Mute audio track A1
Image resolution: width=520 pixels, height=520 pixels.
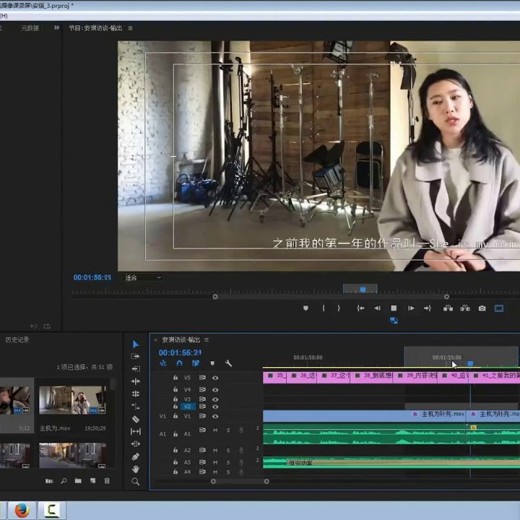point(215,430)
